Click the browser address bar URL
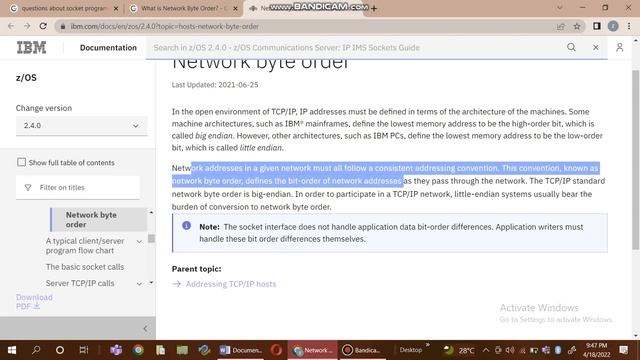Viewport: 640px width, 360px height. [x=165, y=26]
